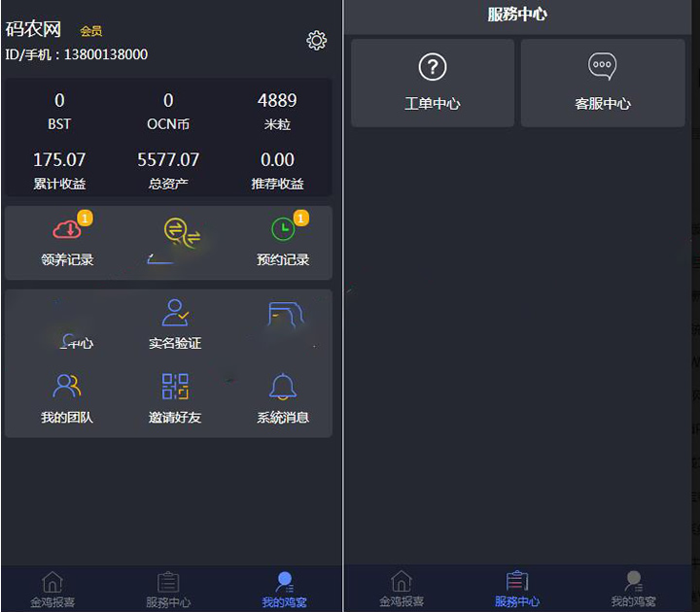Click the 推荐收益 value 0.00

point(277,159)
